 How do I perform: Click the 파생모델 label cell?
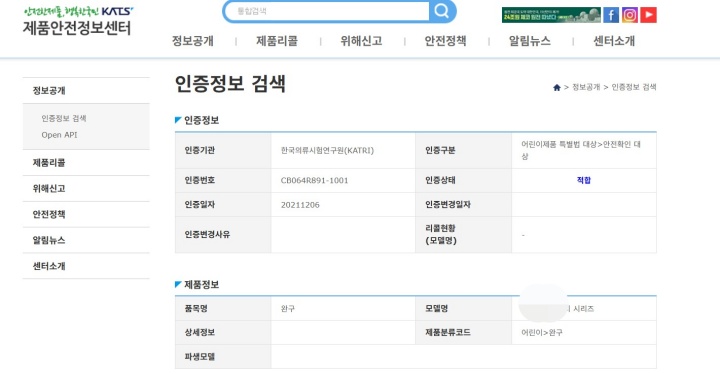223,357
